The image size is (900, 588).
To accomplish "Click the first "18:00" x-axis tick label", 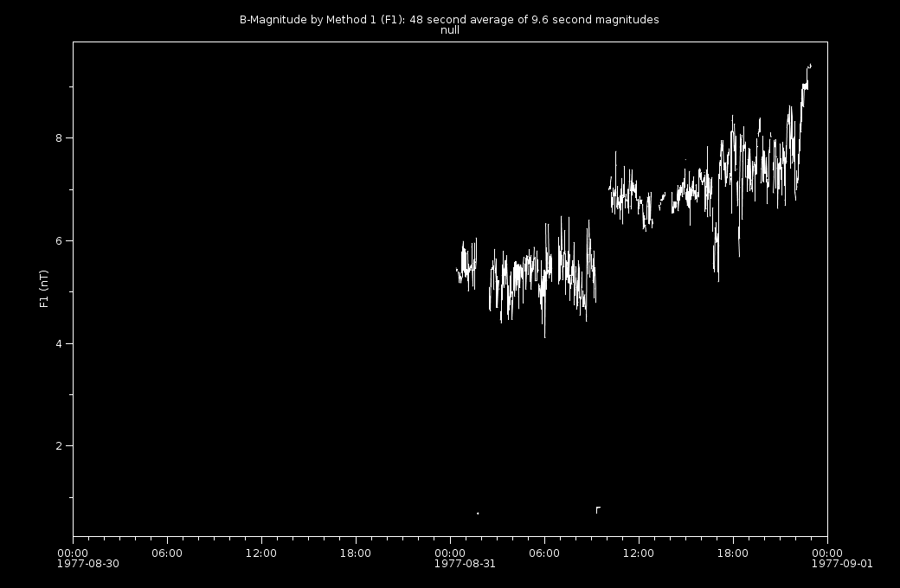I will (x=356, y=553).
